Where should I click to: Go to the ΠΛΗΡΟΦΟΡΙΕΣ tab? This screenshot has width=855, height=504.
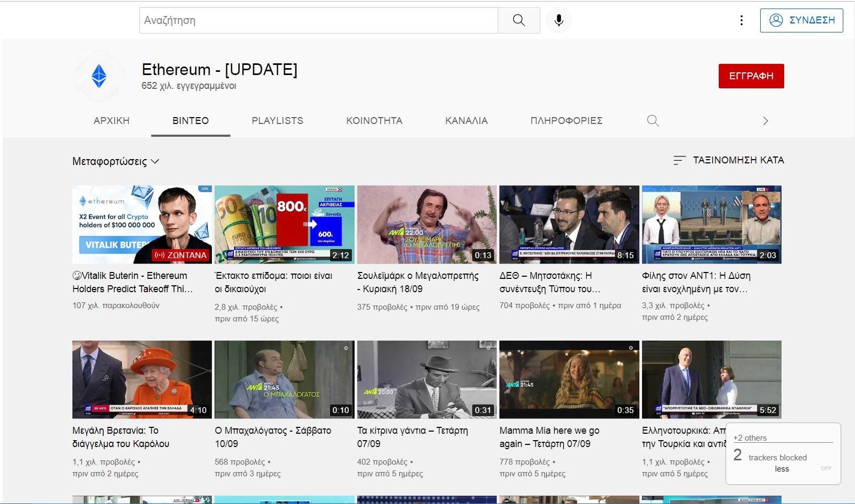[566, 121]
